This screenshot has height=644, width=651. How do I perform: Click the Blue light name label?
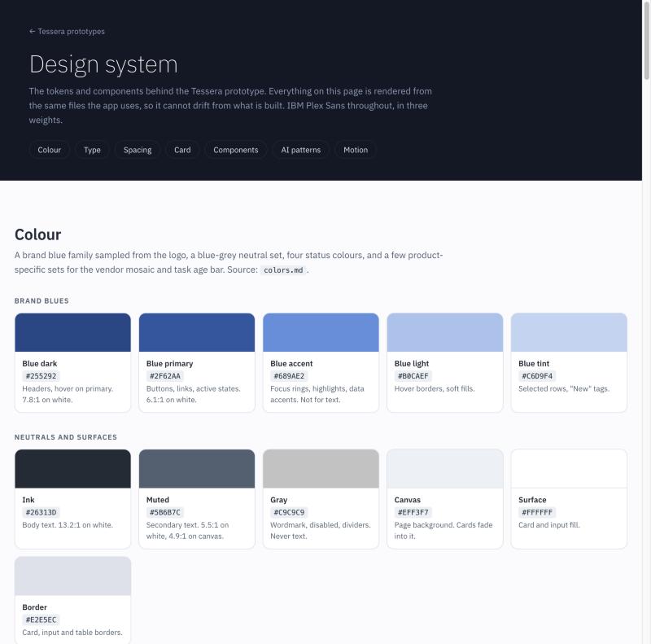tap(412, 364)
